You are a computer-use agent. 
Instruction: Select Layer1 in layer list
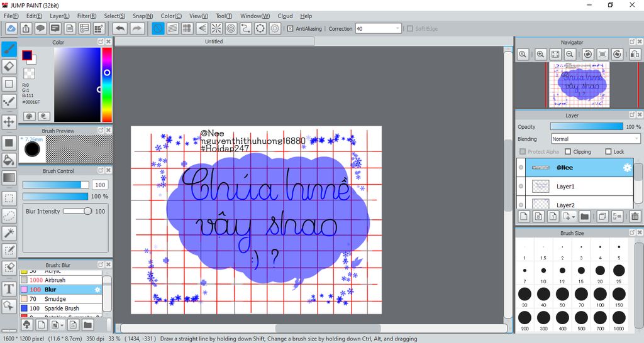point(575,187)
